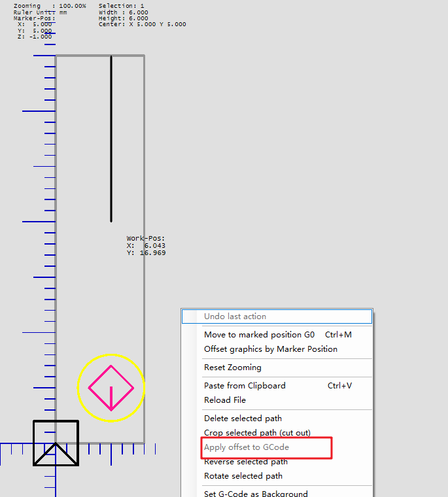Click Reset Zooming in the context menu

232,368
